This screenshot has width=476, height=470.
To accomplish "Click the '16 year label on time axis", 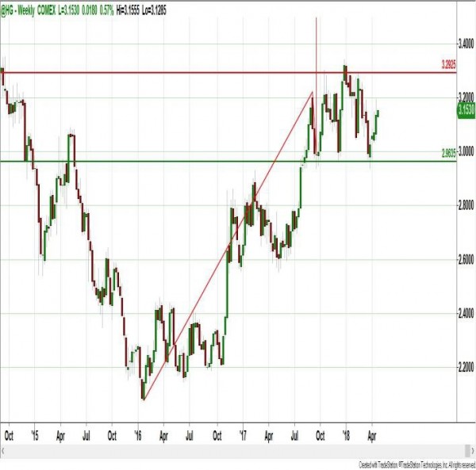I will point(138,436).
